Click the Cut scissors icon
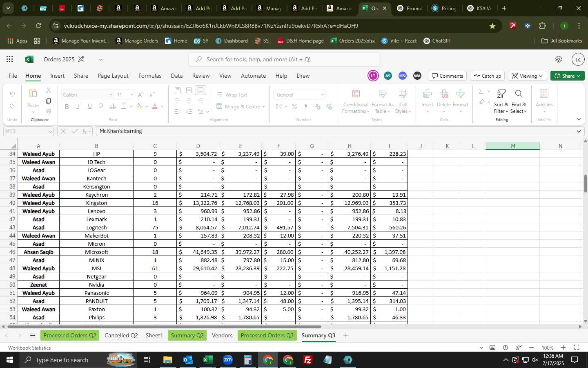The width and height of the screenshot is (588, 368). (49, 90)
